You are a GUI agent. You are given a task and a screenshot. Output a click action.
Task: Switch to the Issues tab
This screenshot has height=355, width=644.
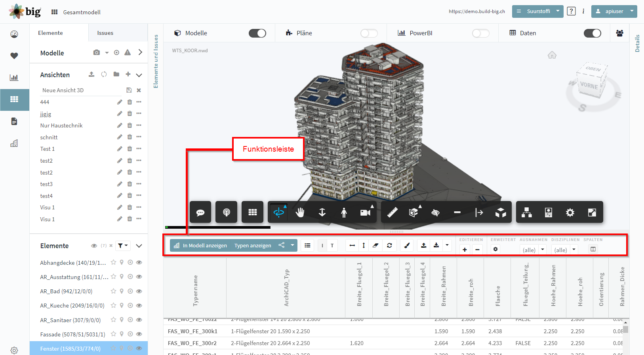point(105,33)
